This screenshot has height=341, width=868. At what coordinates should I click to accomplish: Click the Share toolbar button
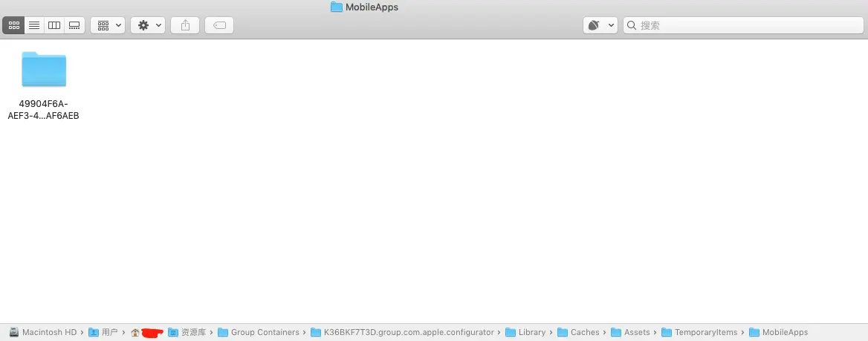pyautogui.click(x=186, y=25)
